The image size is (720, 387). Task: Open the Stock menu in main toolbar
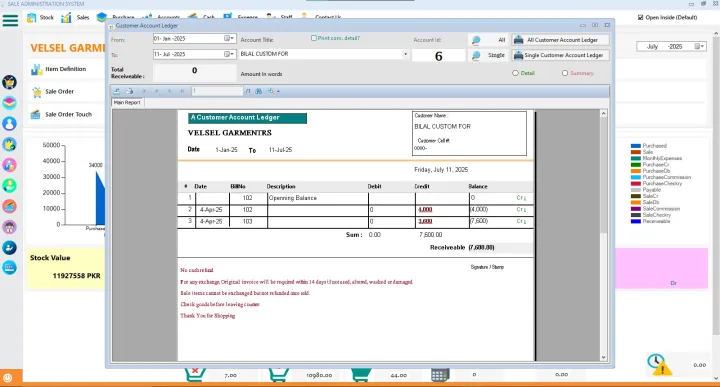coord(46,17)
